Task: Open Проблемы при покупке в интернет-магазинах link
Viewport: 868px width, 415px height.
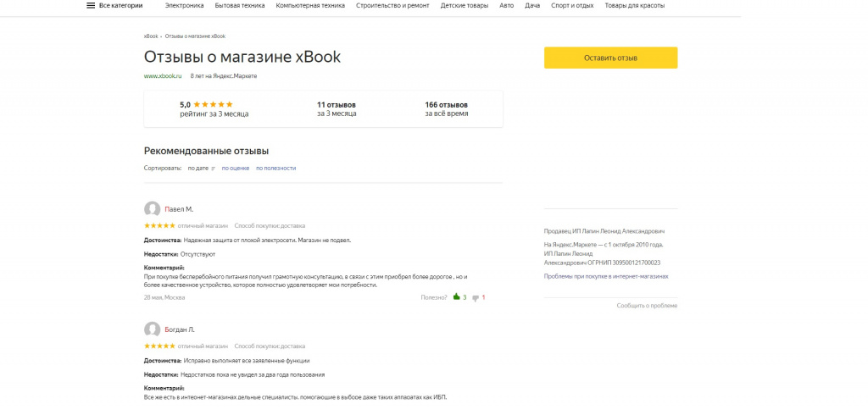Action: click(606, 276)
